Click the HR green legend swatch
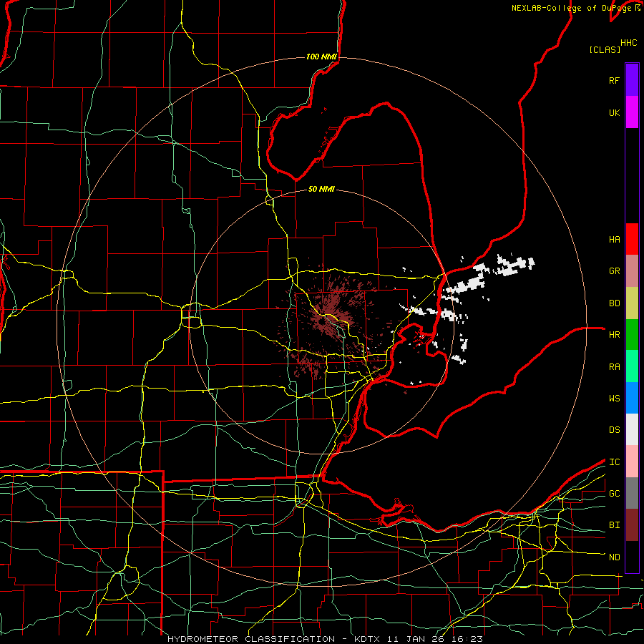The image size is (644, 644). (x=632, y=335)
